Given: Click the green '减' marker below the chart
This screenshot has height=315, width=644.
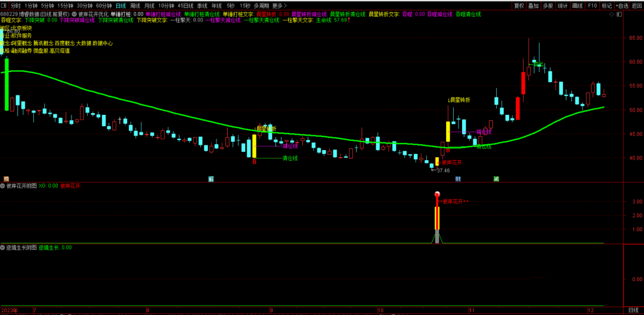Looking at the screenshot, I should pos(496,179).
